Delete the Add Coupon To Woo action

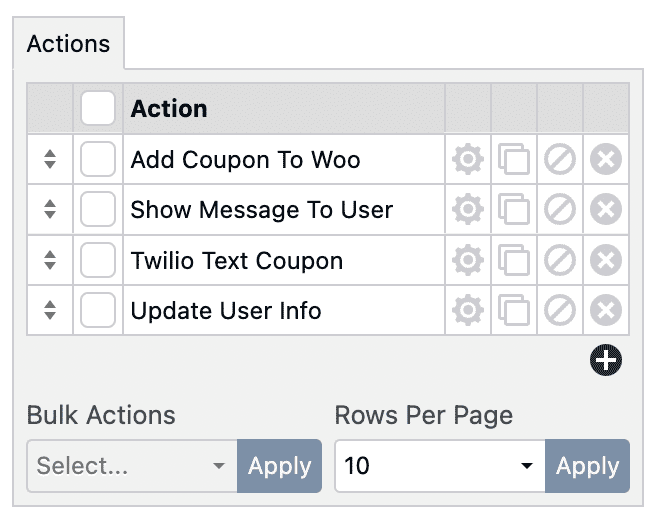[x=606, y=160]
